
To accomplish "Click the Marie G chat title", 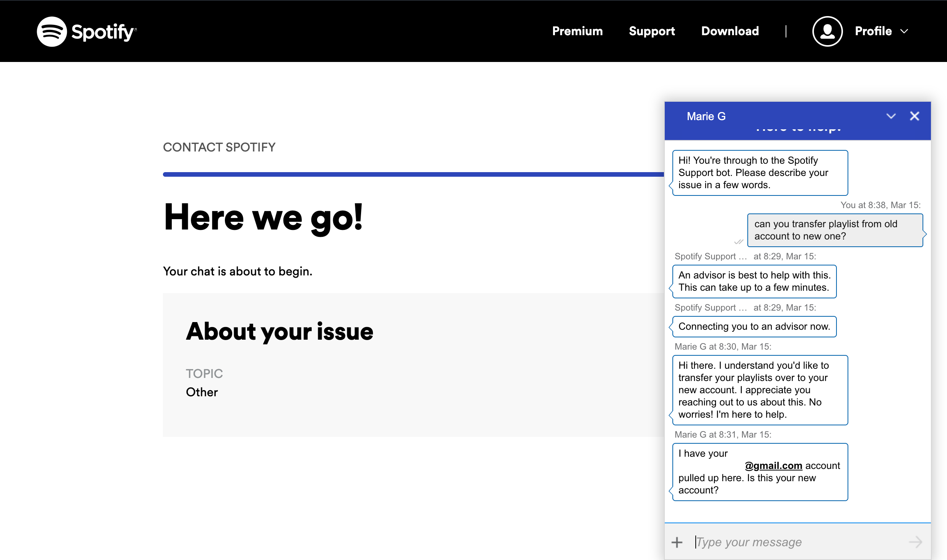I will pos(706,116).
